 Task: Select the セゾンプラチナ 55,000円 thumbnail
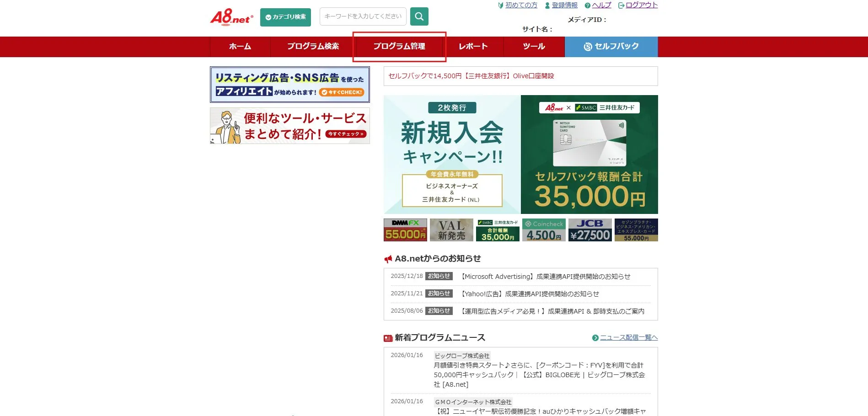636,230
